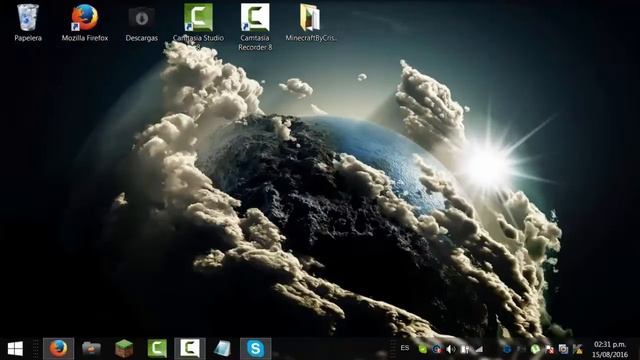Click the Camtasia Recorder 8 icon label

(255, 42)
